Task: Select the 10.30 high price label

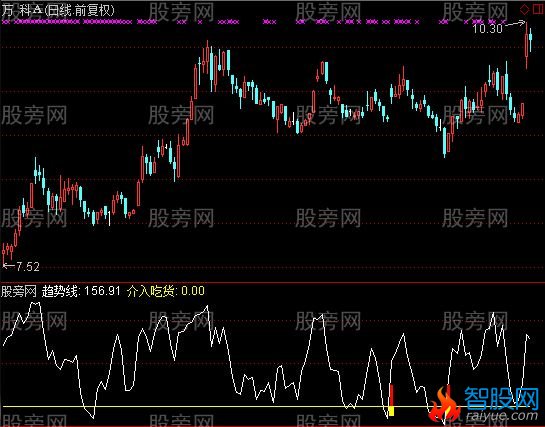Action: click(x=487, y=28)
